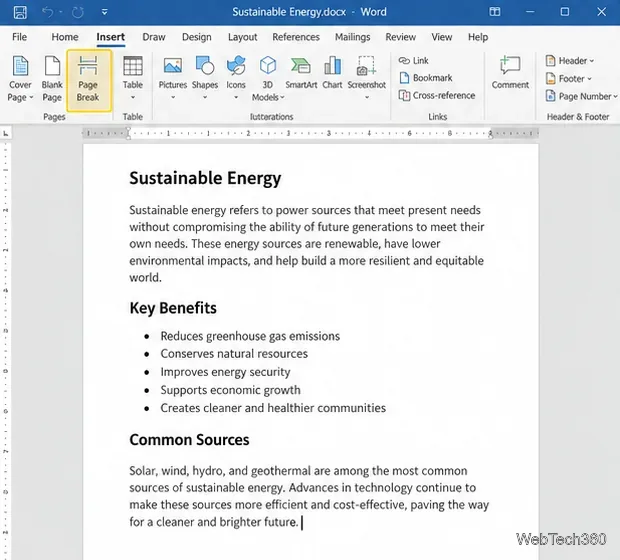Screen dimensions: 620x560
Task: Select the Mailings tab
Action: pos(353,37)
